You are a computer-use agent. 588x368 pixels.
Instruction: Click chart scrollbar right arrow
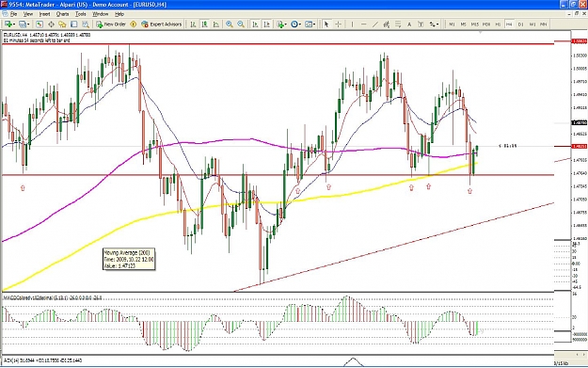[583, 355]
